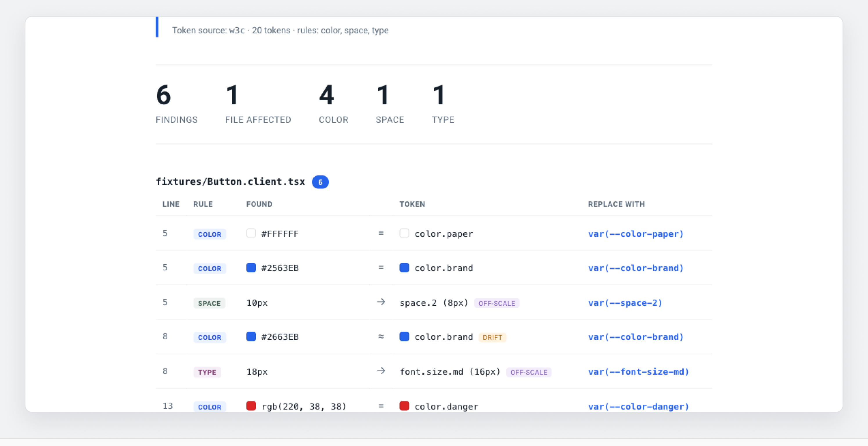Click the red swatch beside rgb(220, 38, 38)
868x446 pixels.
tap(251, 406)
